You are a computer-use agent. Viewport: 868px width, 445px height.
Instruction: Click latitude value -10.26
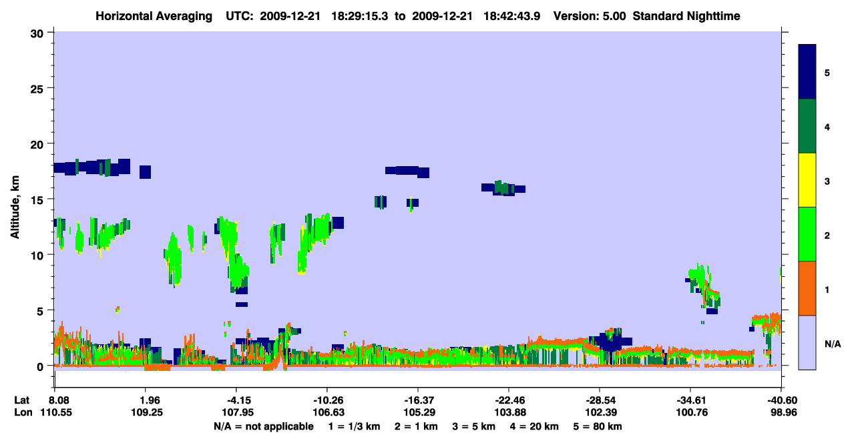(x=327, y=400)
